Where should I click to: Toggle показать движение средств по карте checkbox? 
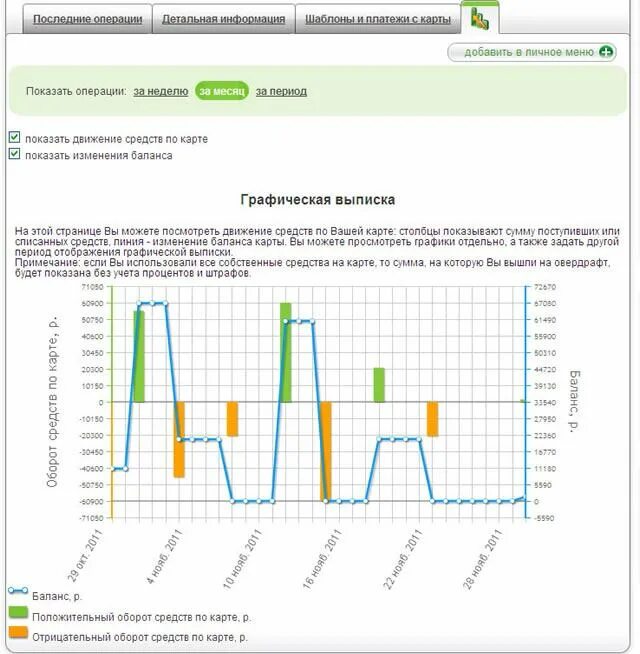[x=15, y=137]
